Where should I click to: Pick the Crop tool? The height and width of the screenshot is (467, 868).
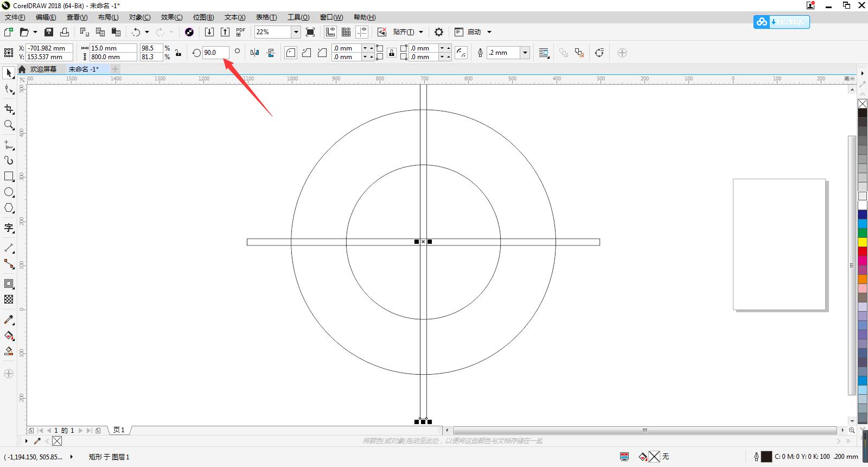9,109
